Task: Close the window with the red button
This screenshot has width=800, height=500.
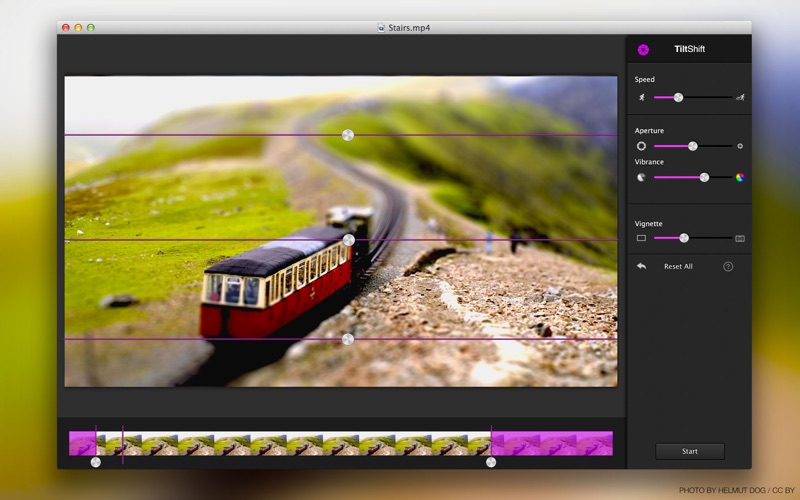Action: pyautogui.click(x=66, y=28)
